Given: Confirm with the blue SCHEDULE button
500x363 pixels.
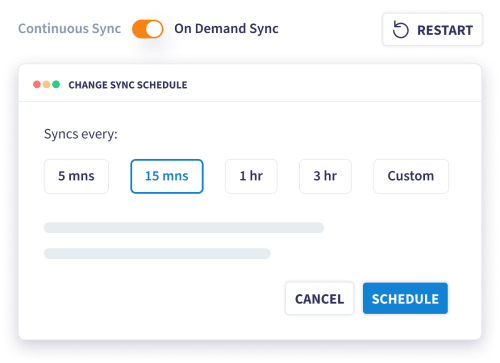Looking at the screenshot, I should [405, 298].
